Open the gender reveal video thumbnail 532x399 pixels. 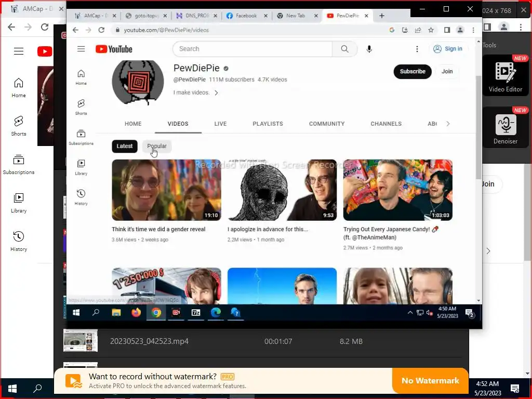(166, 190)
